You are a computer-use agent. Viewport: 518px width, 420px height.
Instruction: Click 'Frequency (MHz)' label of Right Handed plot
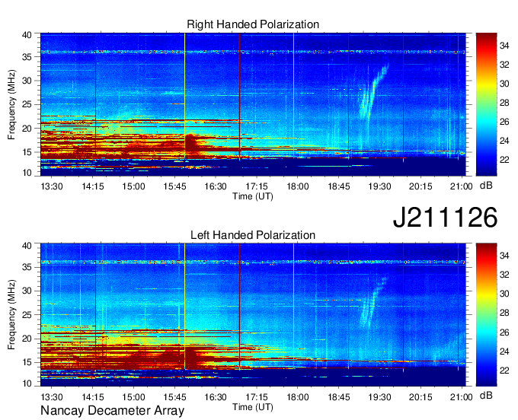(11, 104)
